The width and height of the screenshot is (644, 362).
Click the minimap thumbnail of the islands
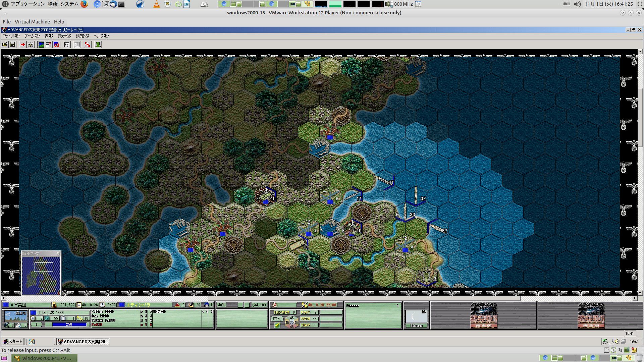[x=41, y=276]
